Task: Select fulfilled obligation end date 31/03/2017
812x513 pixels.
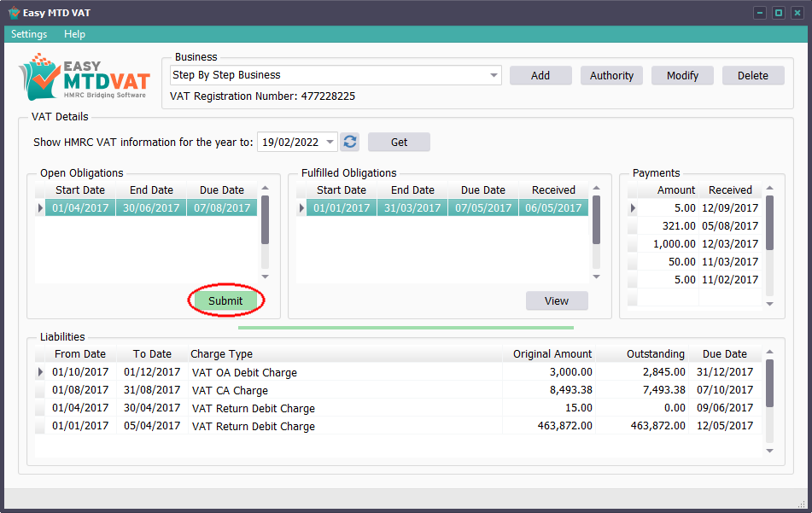Action: (x=412, y=208)
